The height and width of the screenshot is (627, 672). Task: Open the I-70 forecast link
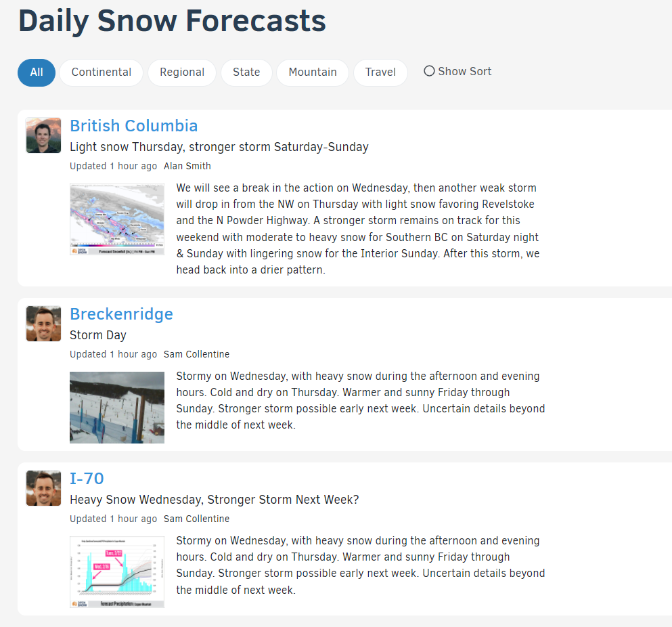coord(87,479)
